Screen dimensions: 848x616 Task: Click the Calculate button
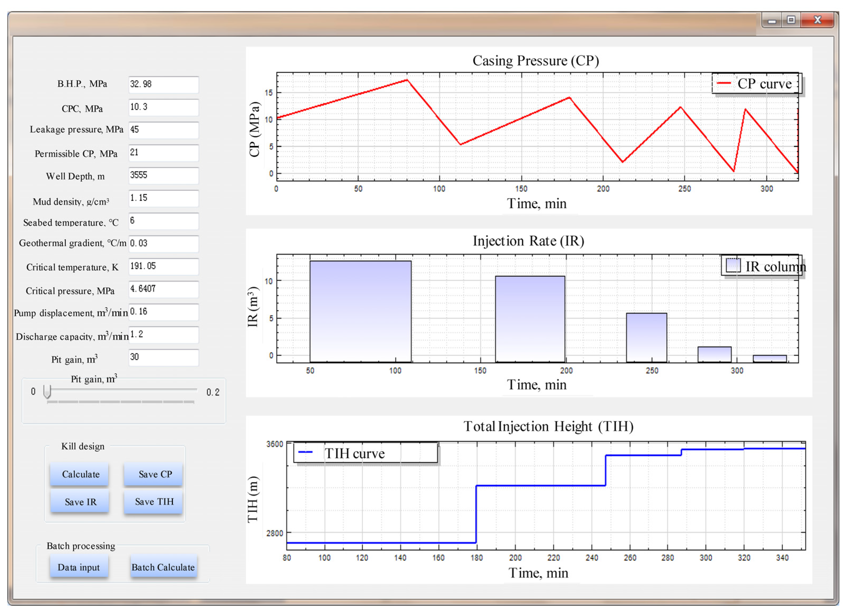(x=80, y=474)
